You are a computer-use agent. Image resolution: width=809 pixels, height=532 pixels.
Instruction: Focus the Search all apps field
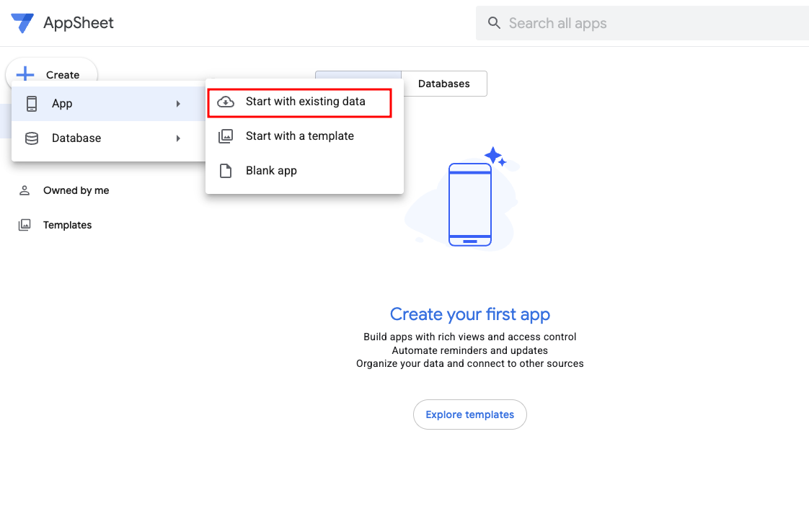point(642,23)
